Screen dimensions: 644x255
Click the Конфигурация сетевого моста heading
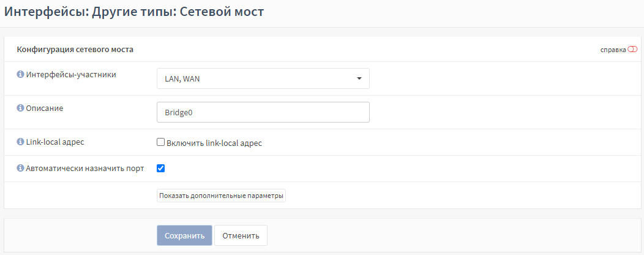[x=75, y=50]
